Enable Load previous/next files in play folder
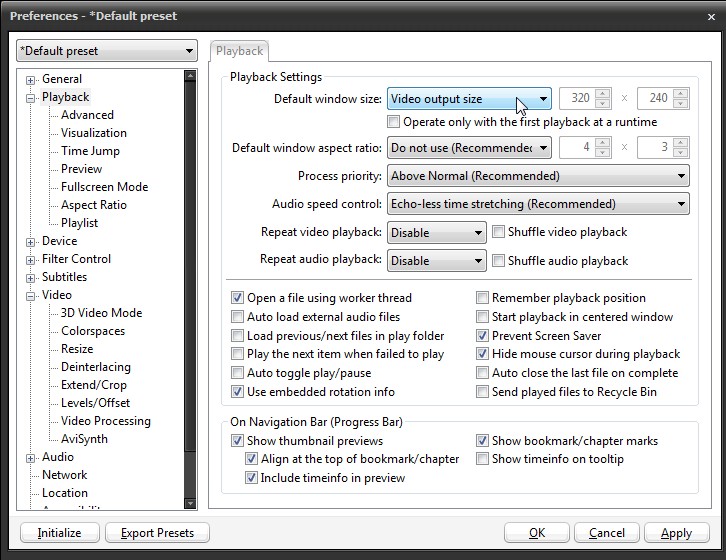The image size is (726, 560). tap(238, 336)
